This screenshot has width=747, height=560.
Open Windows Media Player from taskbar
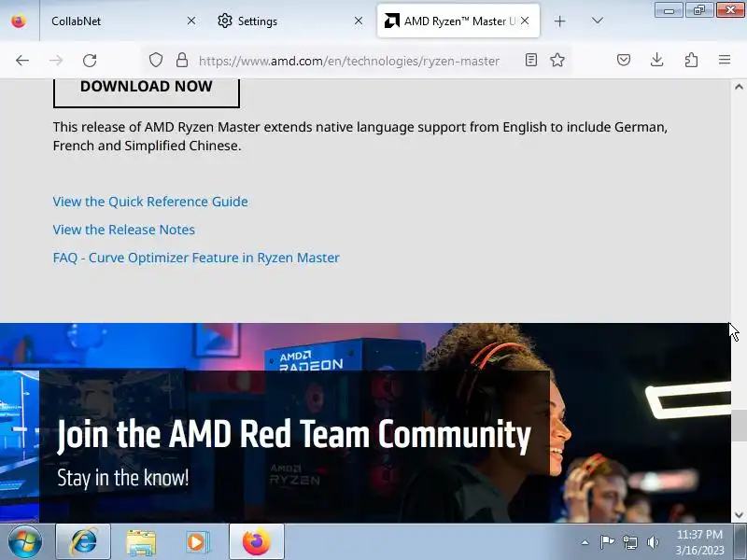198,542
